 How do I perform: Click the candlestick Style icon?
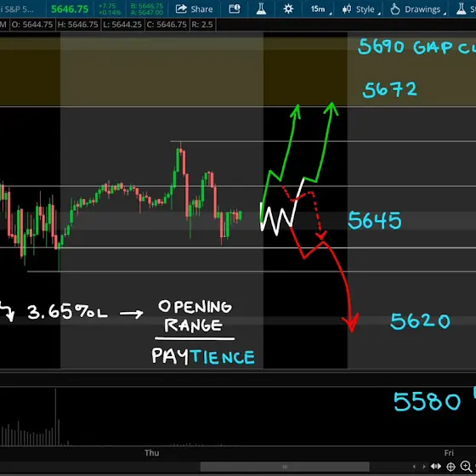coord(347,9)
